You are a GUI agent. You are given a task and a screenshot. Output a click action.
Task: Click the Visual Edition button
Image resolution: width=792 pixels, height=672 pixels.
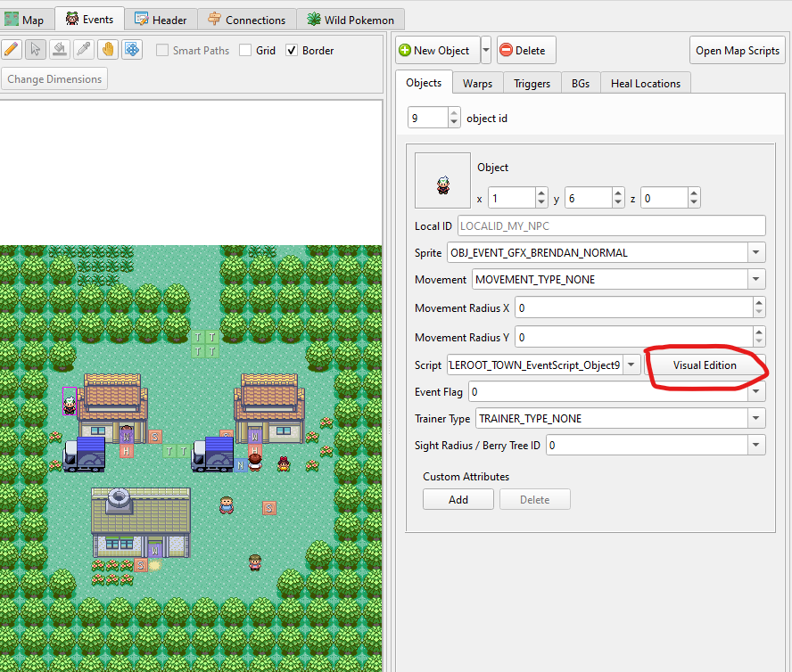(x=705, y=365)
